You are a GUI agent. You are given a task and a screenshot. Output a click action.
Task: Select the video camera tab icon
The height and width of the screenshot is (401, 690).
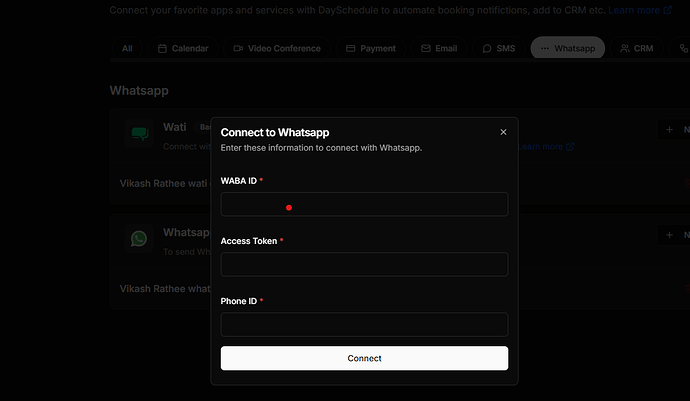click(x=238, y=48)
